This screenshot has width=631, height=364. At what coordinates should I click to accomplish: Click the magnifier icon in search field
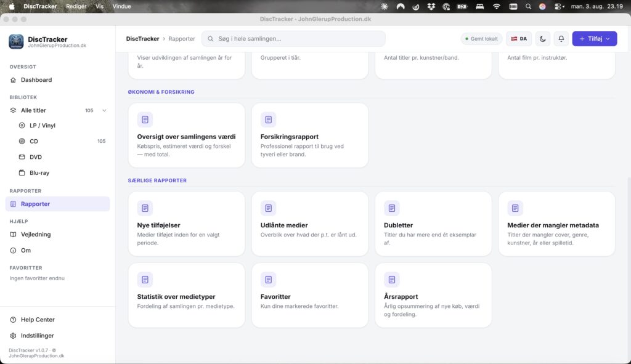pos(211,39)
